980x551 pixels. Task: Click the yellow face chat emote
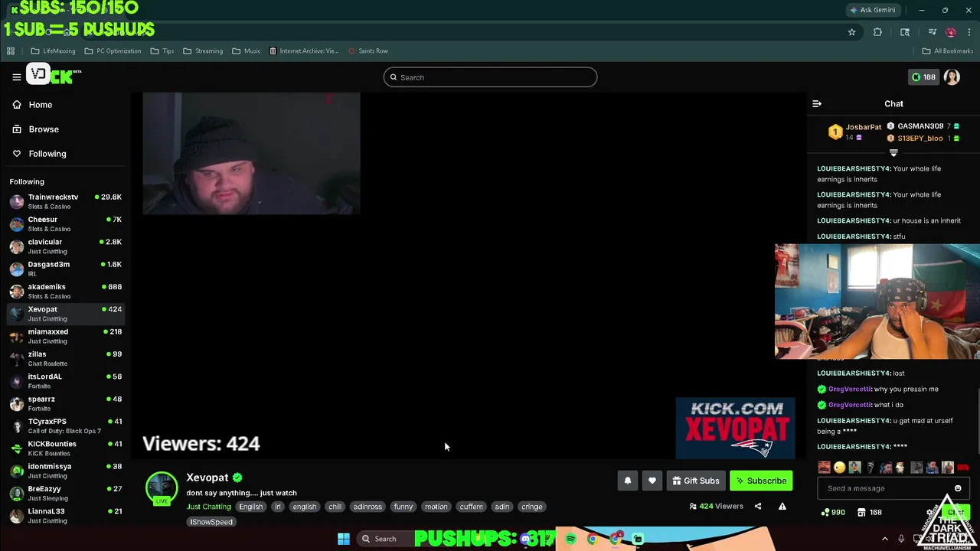(x=840, y=468)
